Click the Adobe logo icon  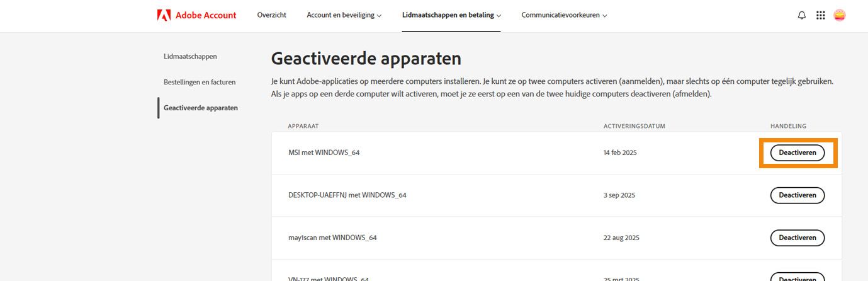[x=164, y=15]
